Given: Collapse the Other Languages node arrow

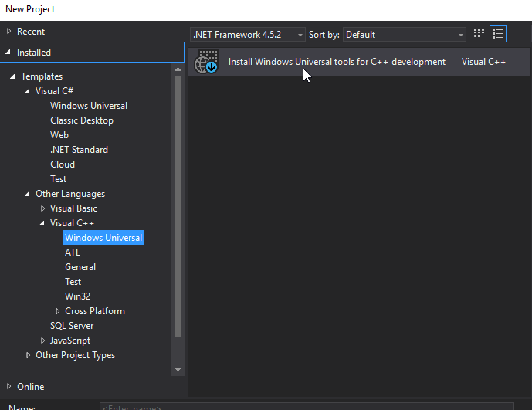Looking at the screenshot, I should click(x=27, y=194).
